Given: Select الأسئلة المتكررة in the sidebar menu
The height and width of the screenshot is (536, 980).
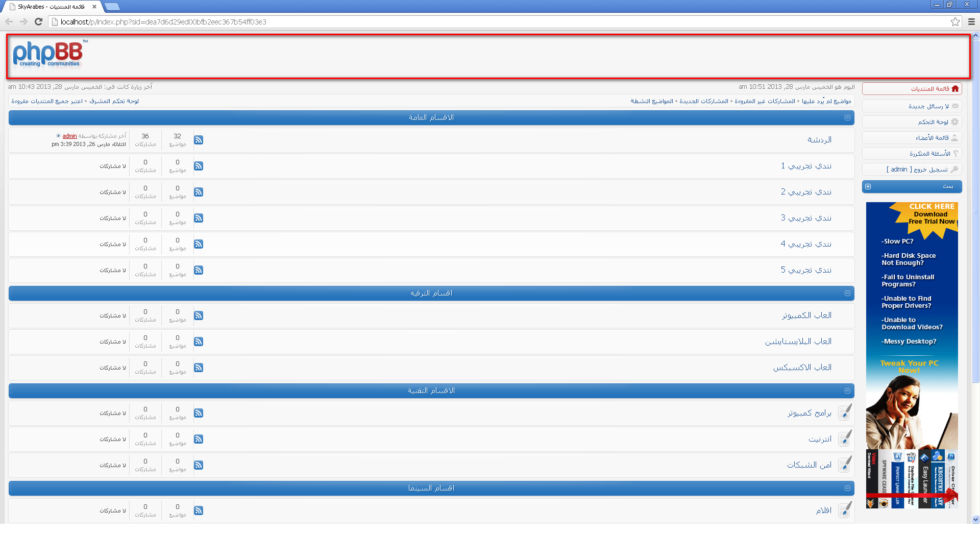Looking at the screenshot, I should (x=929, y=154).
